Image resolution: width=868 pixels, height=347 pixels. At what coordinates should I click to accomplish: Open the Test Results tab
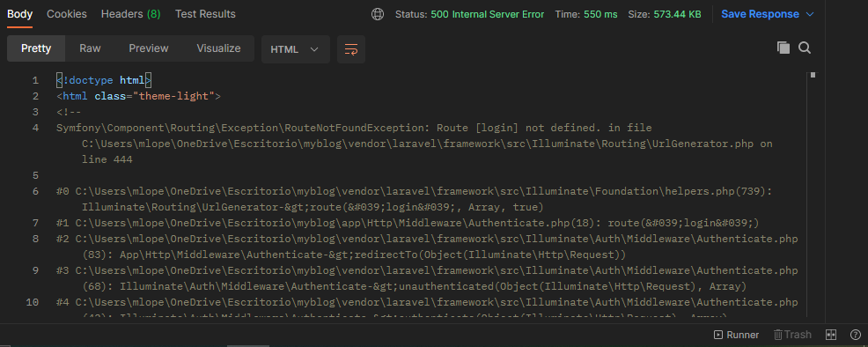click(x=205, y=14)
